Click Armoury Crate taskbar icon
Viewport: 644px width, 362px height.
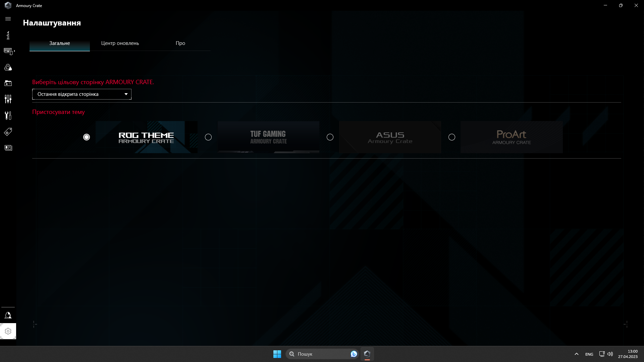click(x=367, y=354)
